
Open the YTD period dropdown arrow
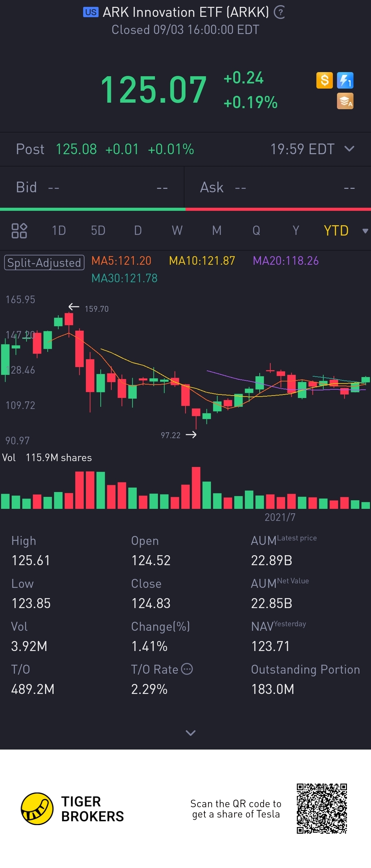point(365,231)
